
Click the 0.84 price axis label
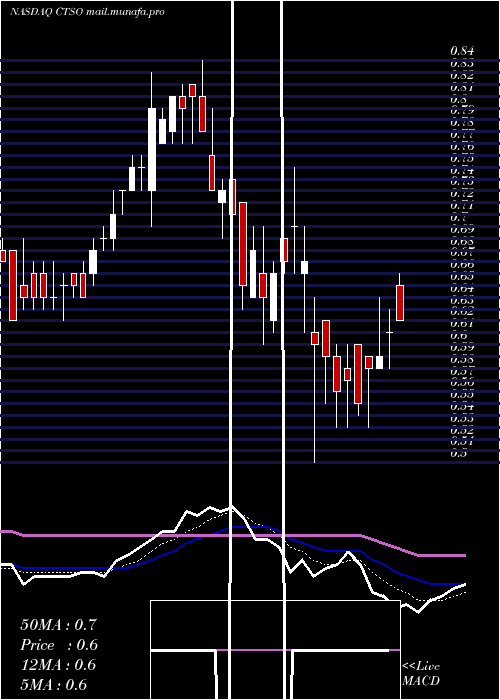[x=462, y=51]
